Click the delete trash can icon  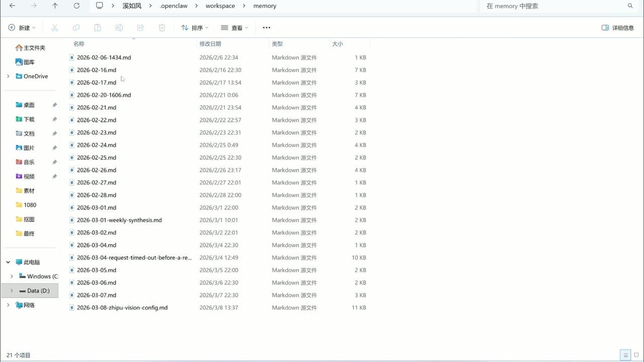(162, 28)
